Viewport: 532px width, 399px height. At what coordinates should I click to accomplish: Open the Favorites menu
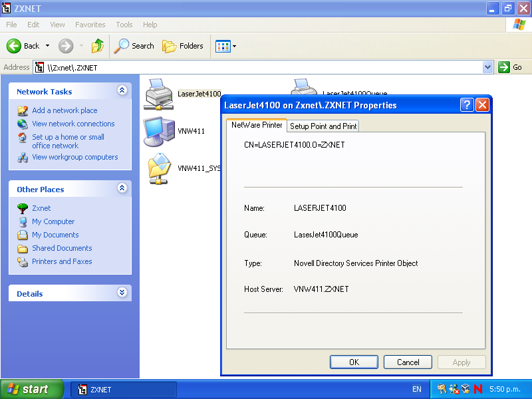(x=90, y=25)
